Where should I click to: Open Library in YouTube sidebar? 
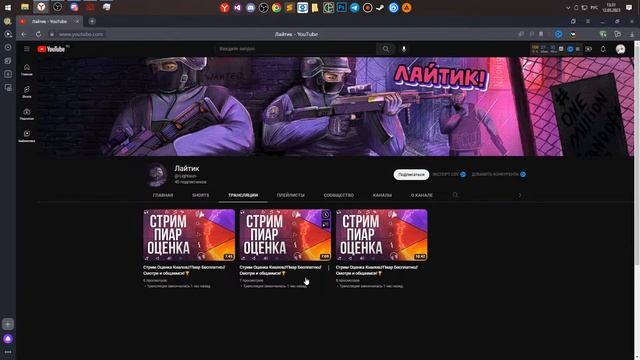[x=27, y=136]
